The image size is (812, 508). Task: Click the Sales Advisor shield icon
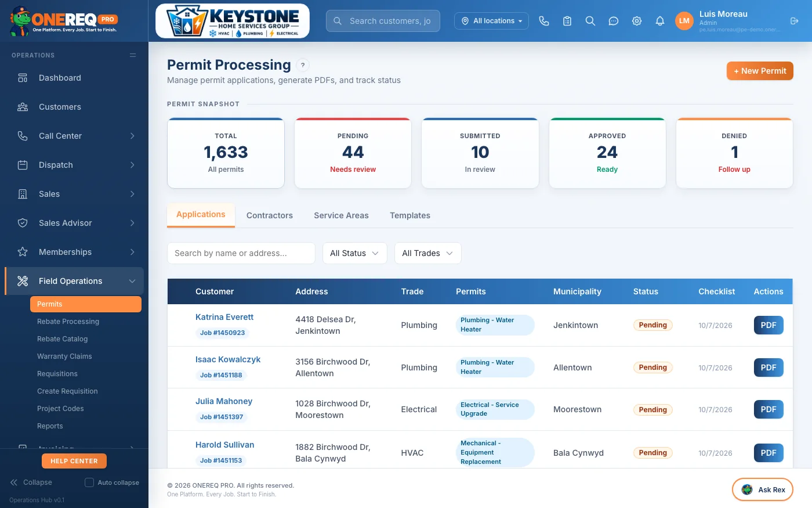pos(23,223)
